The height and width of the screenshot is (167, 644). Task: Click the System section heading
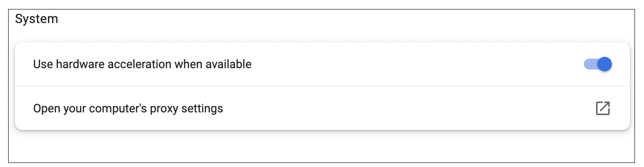(37, 19)
